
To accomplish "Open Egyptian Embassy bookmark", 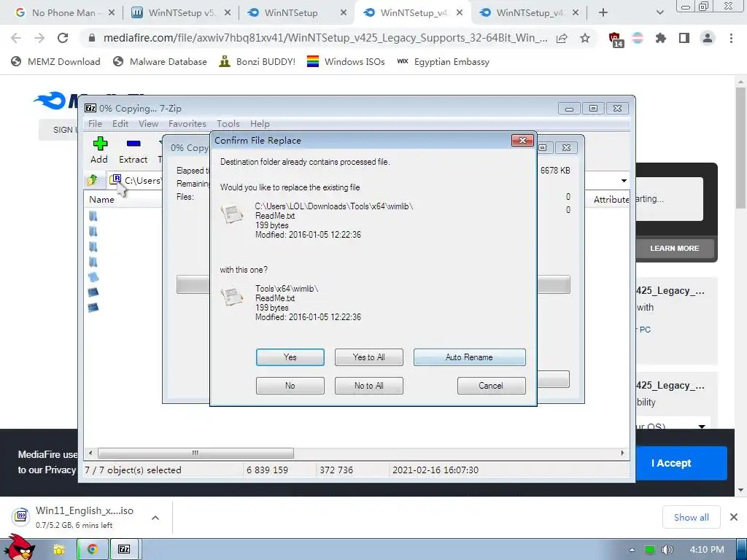I will pos(443,62).
